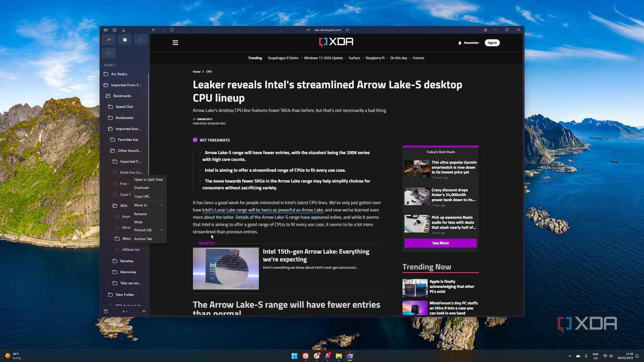Viewport: 644px width, 362px height.
Task: Click the xda-developers.com address field
Action: click(x=328, y=30)
